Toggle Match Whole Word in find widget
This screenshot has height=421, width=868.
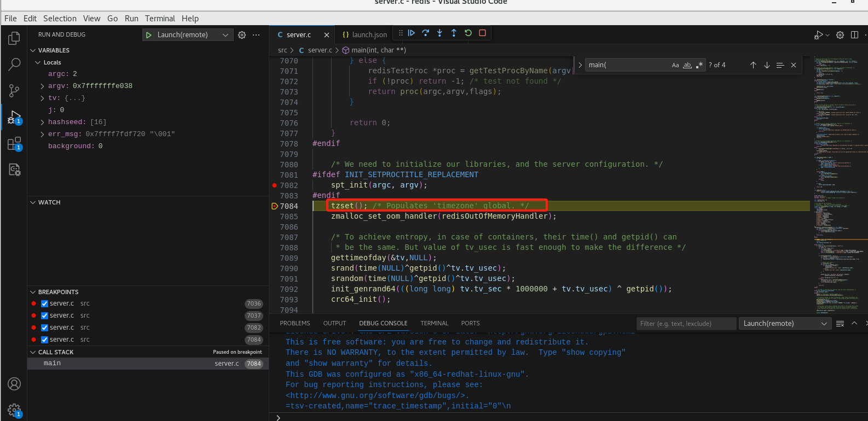coord(687,65)
